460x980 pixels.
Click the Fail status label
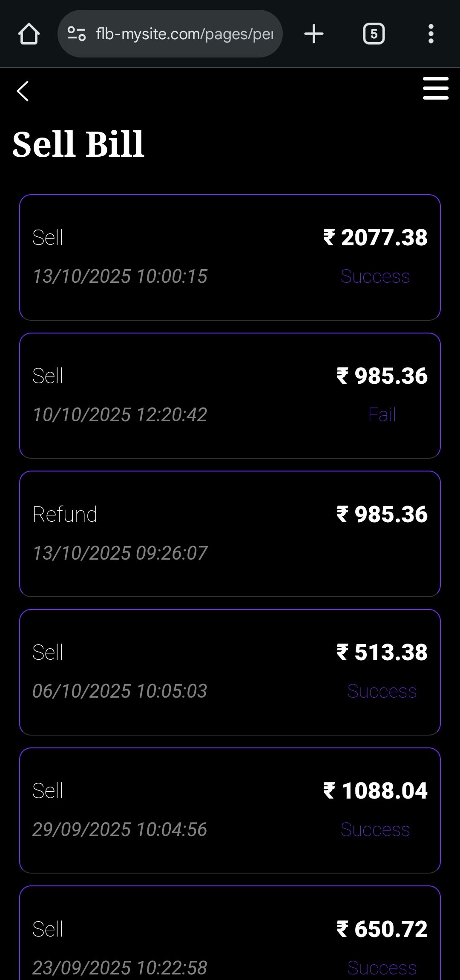[382, 415]
